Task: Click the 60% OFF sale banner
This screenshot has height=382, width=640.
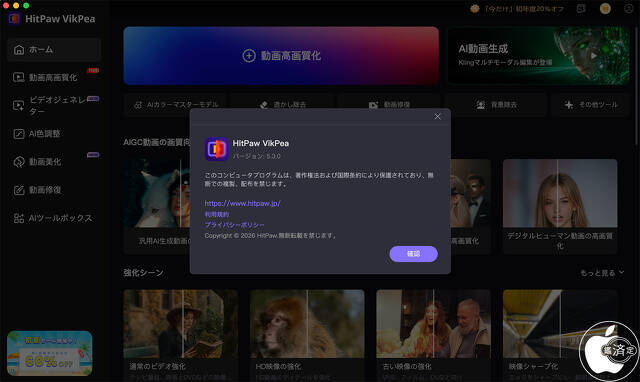Action: [49, 353]
